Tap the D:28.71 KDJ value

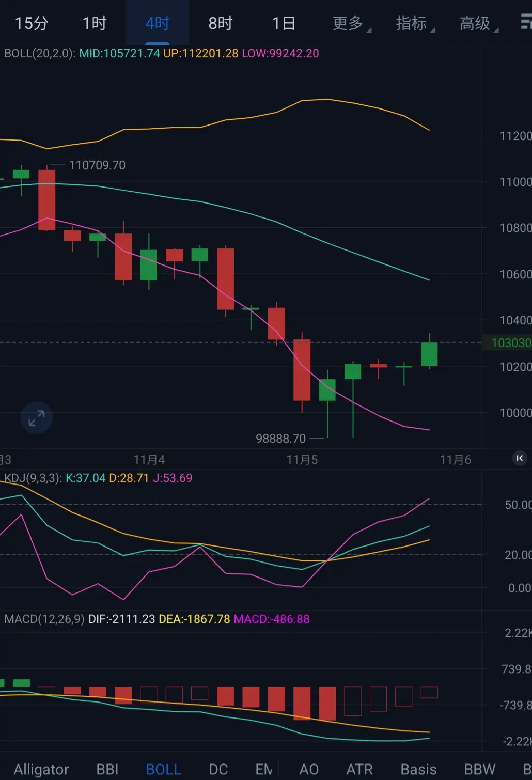tap(129, 478)
